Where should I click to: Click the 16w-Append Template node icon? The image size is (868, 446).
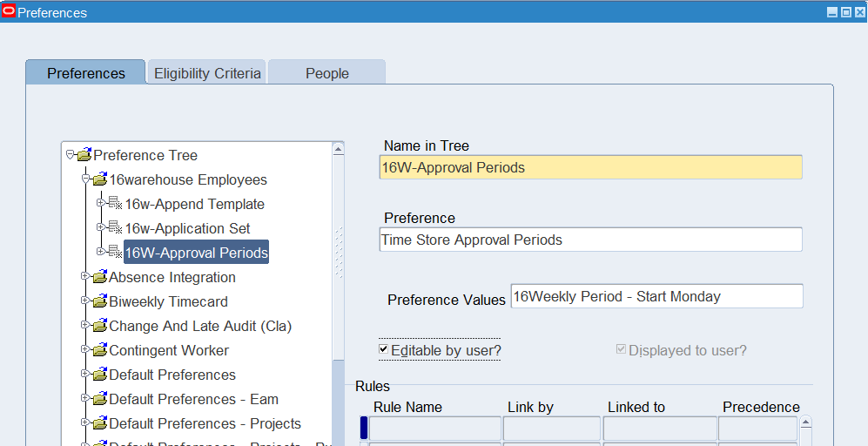pyautogui.click(x=115, y=205)
